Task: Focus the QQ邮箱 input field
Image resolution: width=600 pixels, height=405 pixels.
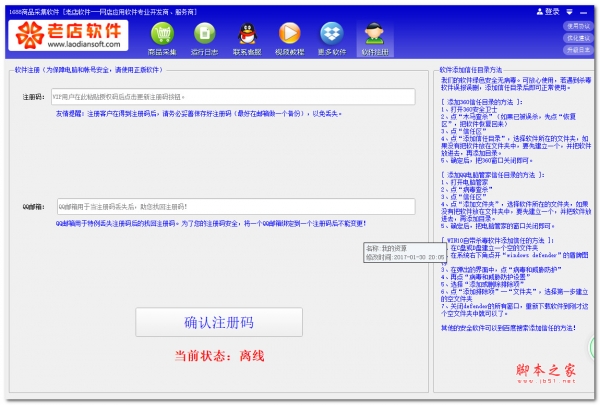Action: (x=236, y=207)
